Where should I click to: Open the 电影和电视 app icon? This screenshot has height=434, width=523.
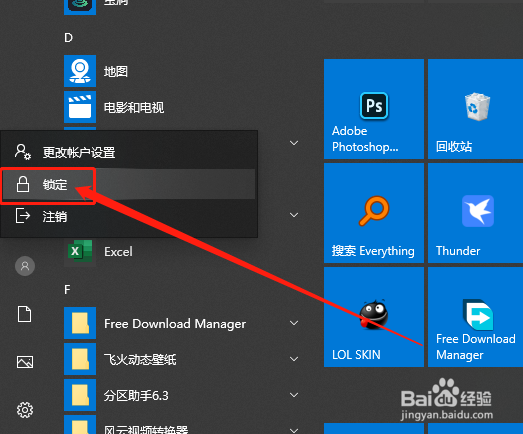pos(80,107)
